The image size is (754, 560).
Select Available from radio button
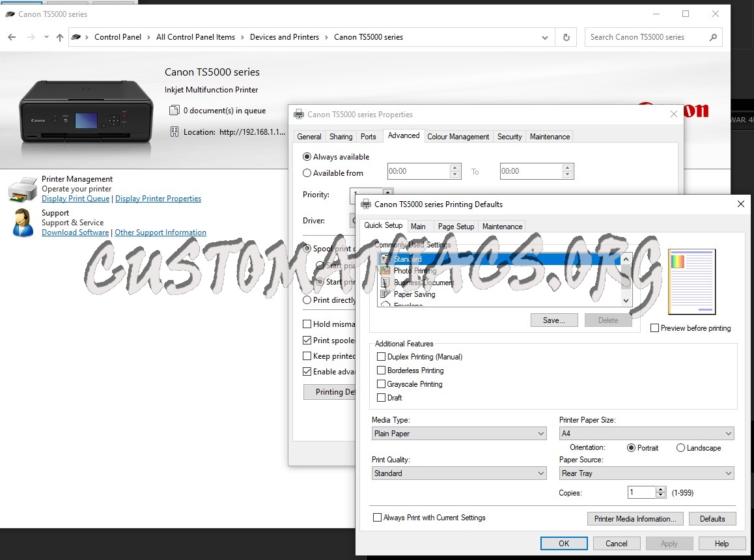(x=307, y=173)
